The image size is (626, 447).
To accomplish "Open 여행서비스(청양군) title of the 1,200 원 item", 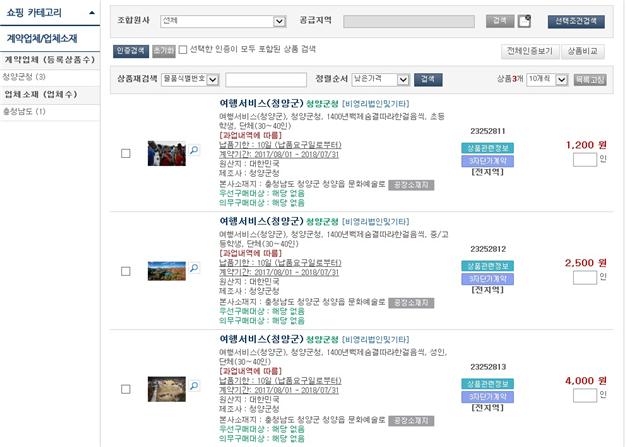I will tap(261, 103).
